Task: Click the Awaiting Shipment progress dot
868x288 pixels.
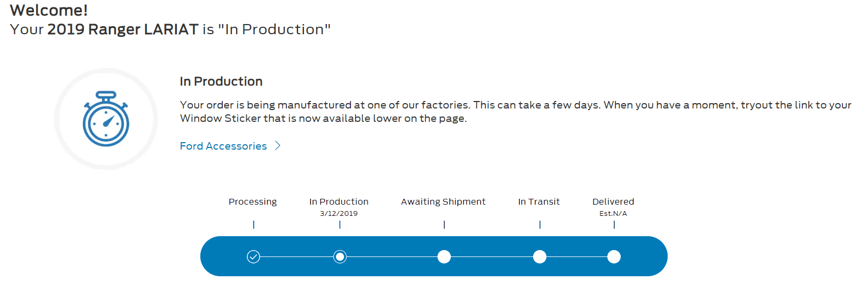Action: [444, 257]
